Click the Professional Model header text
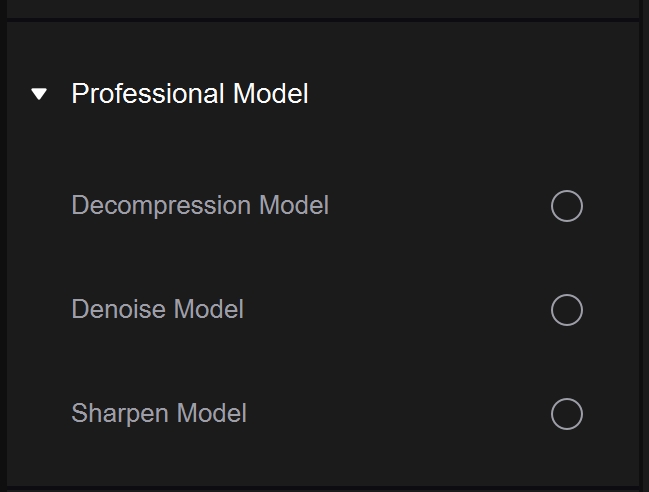 (190, 94)
